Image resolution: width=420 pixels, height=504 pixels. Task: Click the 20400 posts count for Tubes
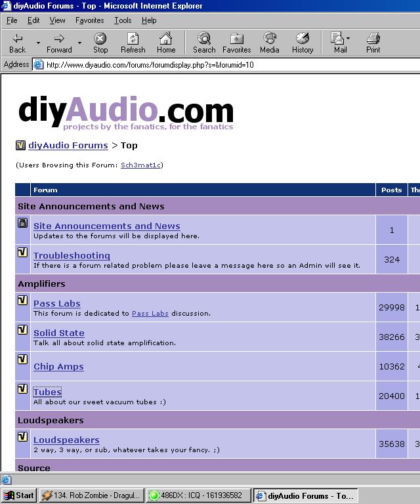click(391, 396)
